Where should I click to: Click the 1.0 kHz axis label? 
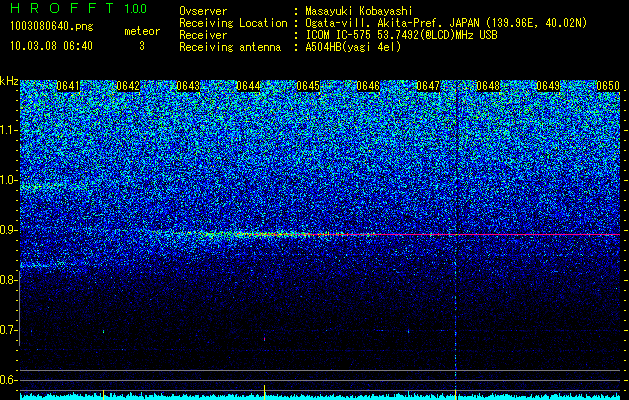click(x=8, y=180)
